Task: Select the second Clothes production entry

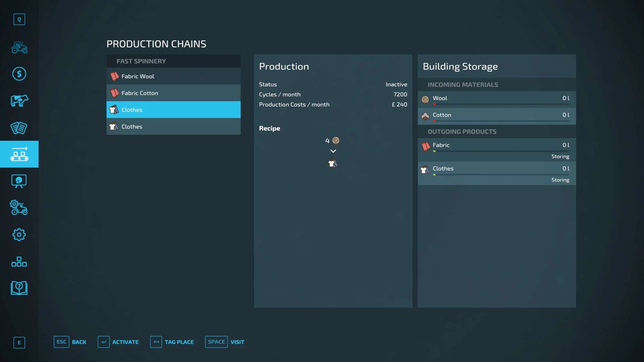Action: coord(173,127)
